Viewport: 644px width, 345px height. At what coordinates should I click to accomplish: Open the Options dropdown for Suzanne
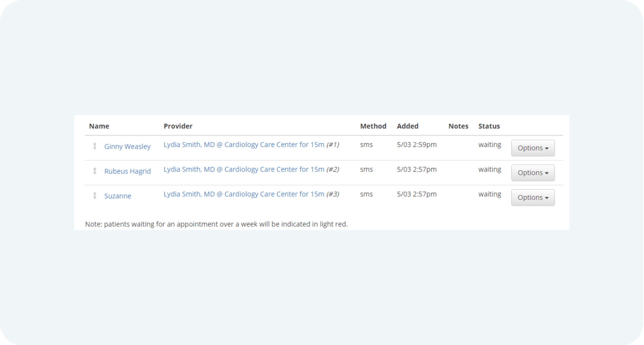tap(533, 198)
